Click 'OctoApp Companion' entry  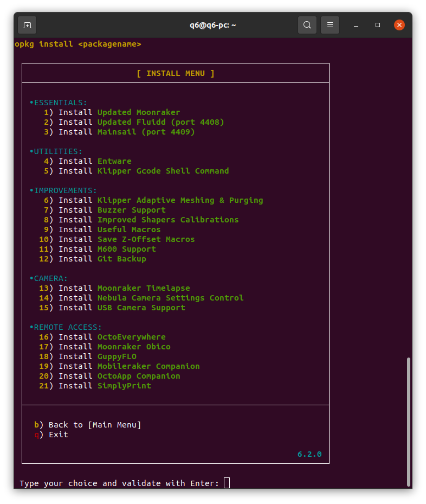click(x=139, y=376)
